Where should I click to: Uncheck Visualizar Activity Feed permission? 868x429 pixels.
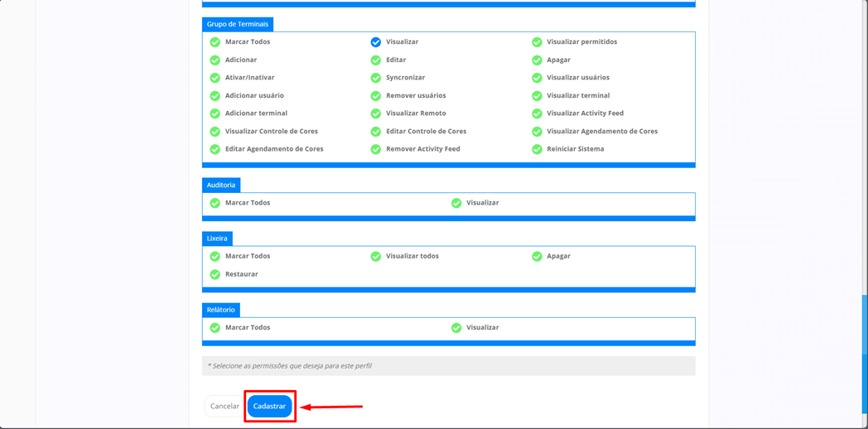pos(537,113)
